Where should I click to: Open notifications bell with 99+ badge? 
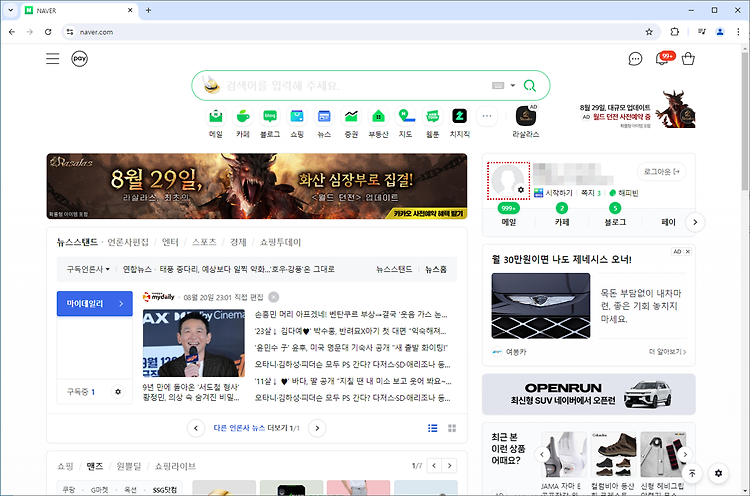[x=664, y=58]
